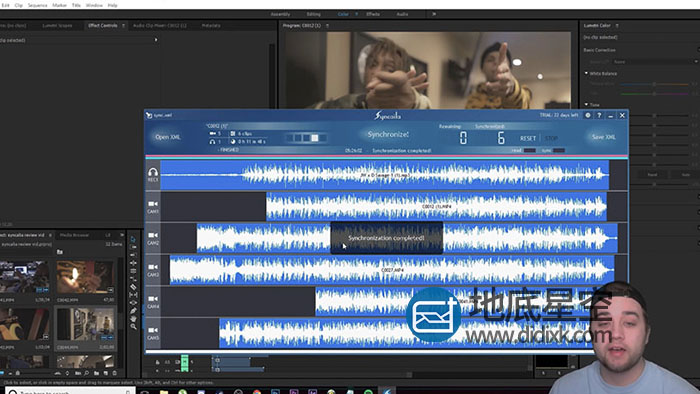The height and width of the screenshot is (394, 700).
Task: Click the Syncaila sync indicator
Action: pyautogui.click(x=559, y=150)
